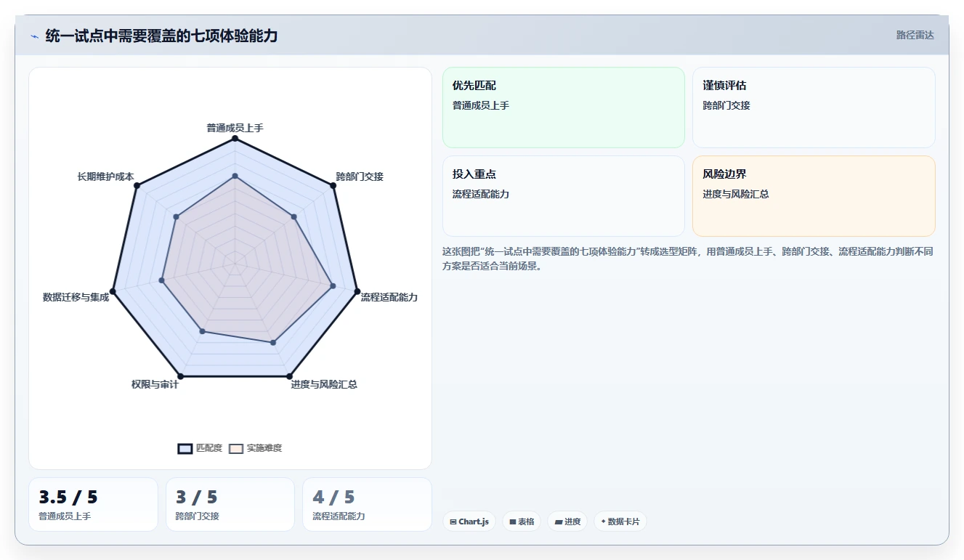Click 进度与风险汇总 text in 风险边界 card
This screenshot has height=560, width=964.
coord(736,194)
